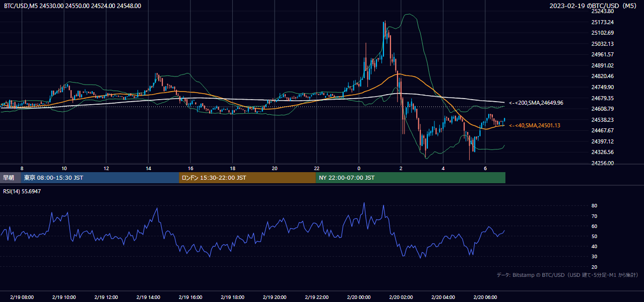Click price axis value 24891.02
Image resolution: width=644 pixels, height=302 pixels.
point(603,65)
